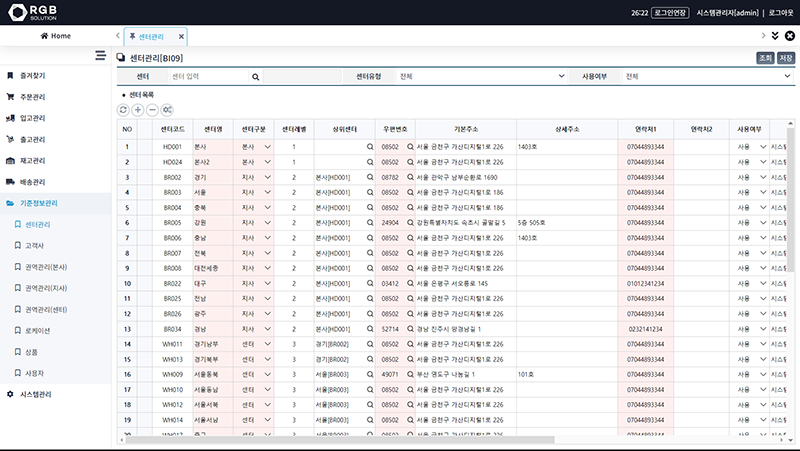Viewport: 800px width, 451px height.
Task: Click pin icon on 센터관리 tab
Action: pos(132,36)
